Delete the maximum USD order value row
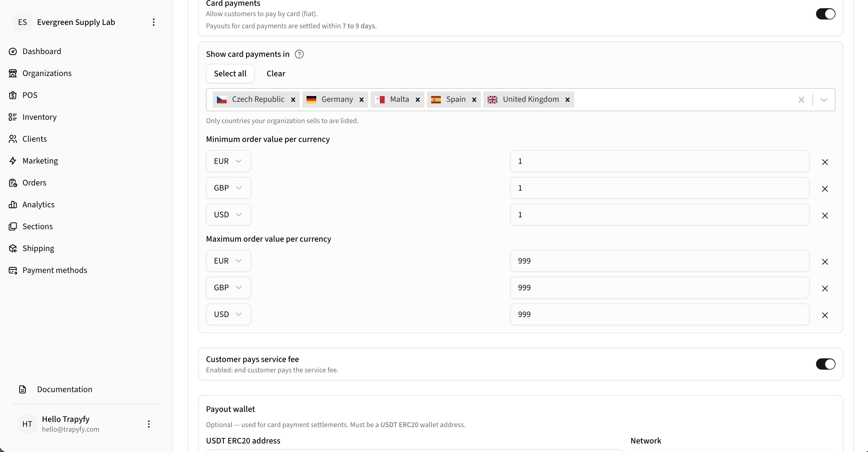The height and width of the screenshot is (452, 868). pyautogui.click(x=825, y=315)
